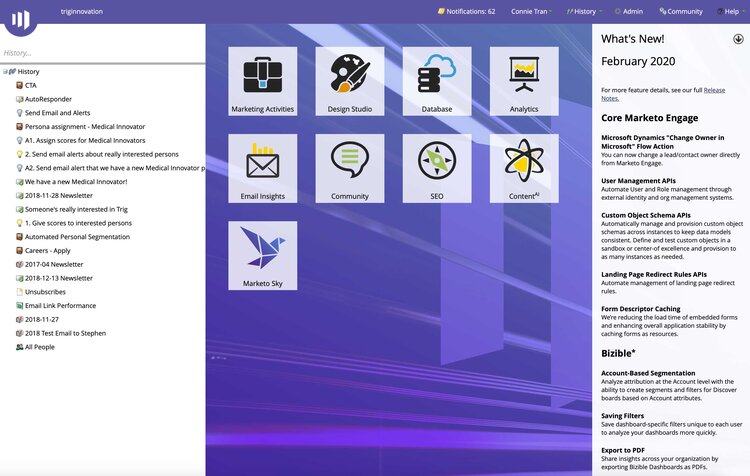Open Notifications: 62
Image resolution: width=750 pixels, height=476 pixels.
coord(466,11)
